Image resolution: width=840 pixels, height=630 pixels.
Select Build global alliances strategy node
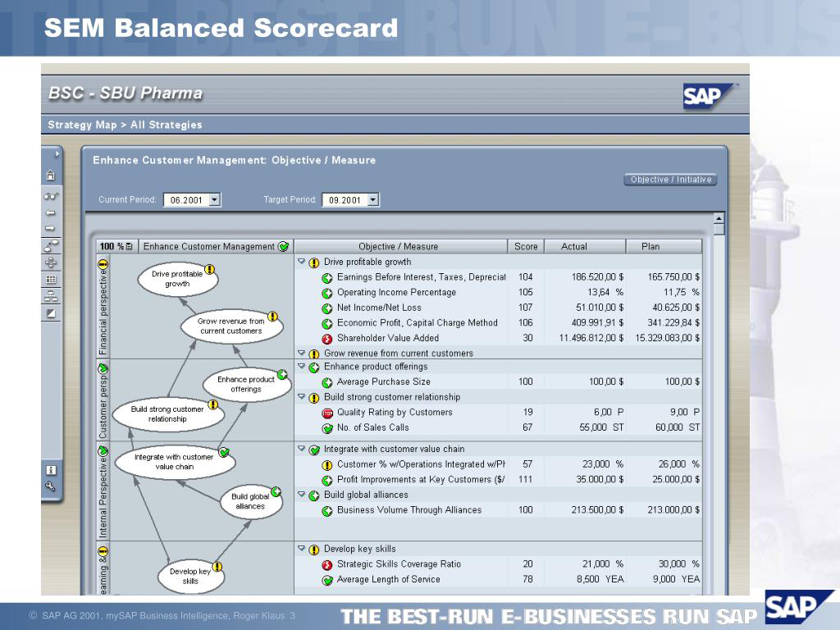click(250, 501)
